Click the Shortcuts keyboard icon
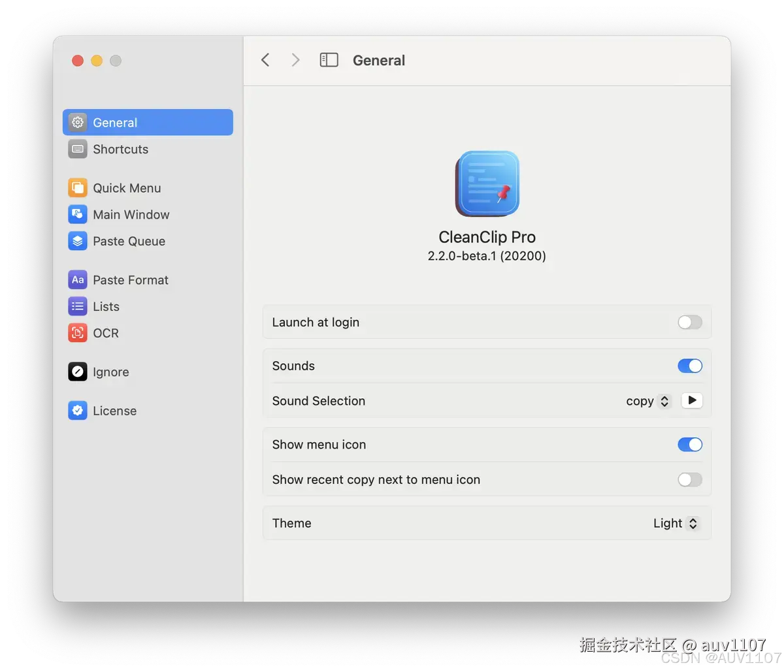The height and width of the screenshot is (672, 784). [x=78, y=149]
